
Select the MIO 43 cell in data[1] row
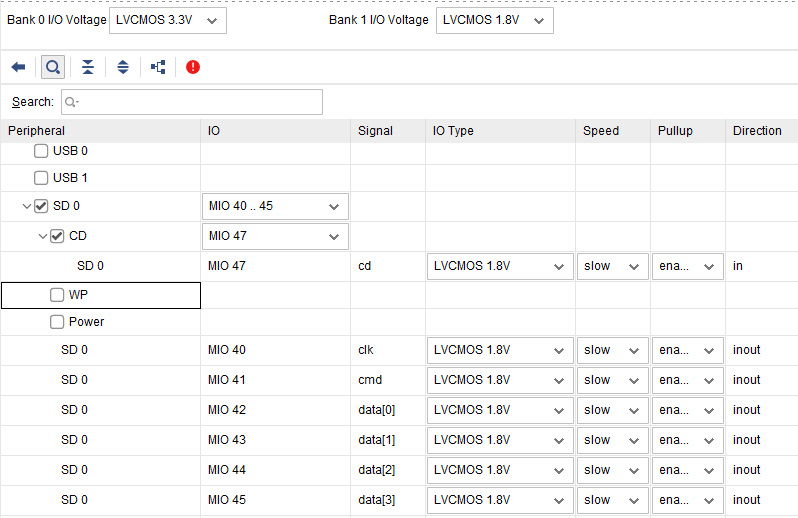(275, 440)
